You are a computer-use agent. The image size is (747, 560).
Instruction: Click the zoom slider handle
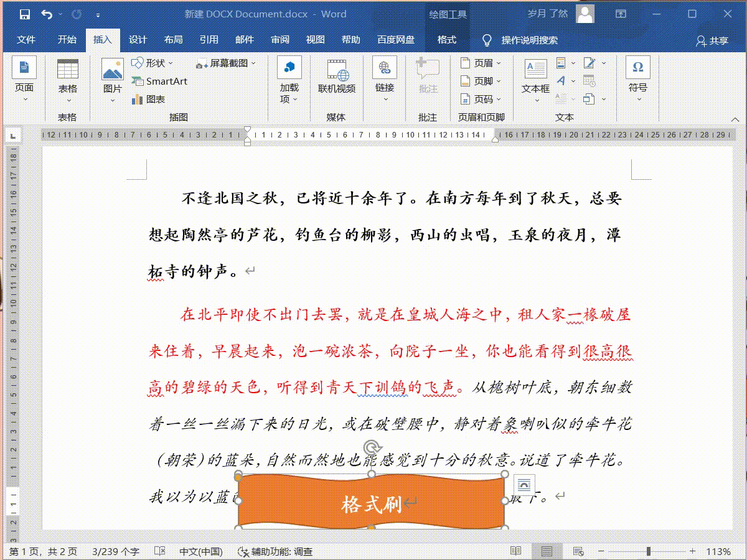pos(649,552)
